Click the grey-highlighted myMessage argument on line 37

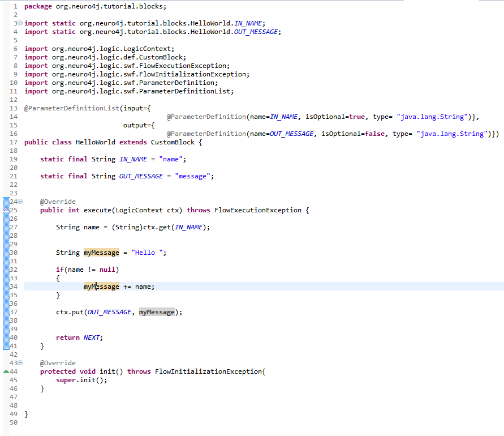[157, 312]
